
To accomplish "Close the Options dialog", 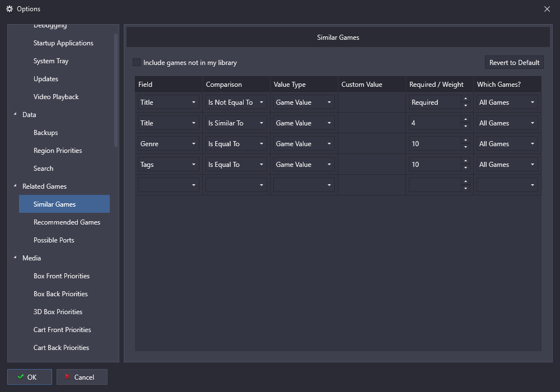I will (547, 9).
